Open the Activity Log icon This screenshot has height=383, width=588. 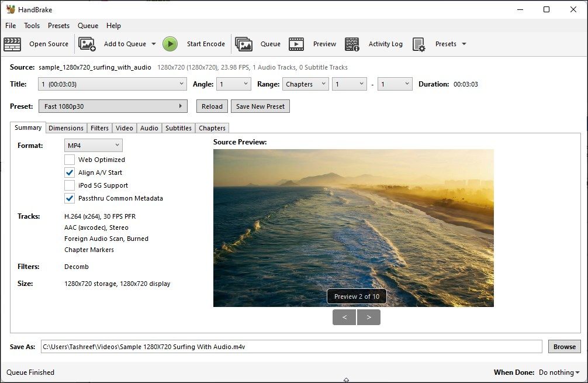(352, 44)
